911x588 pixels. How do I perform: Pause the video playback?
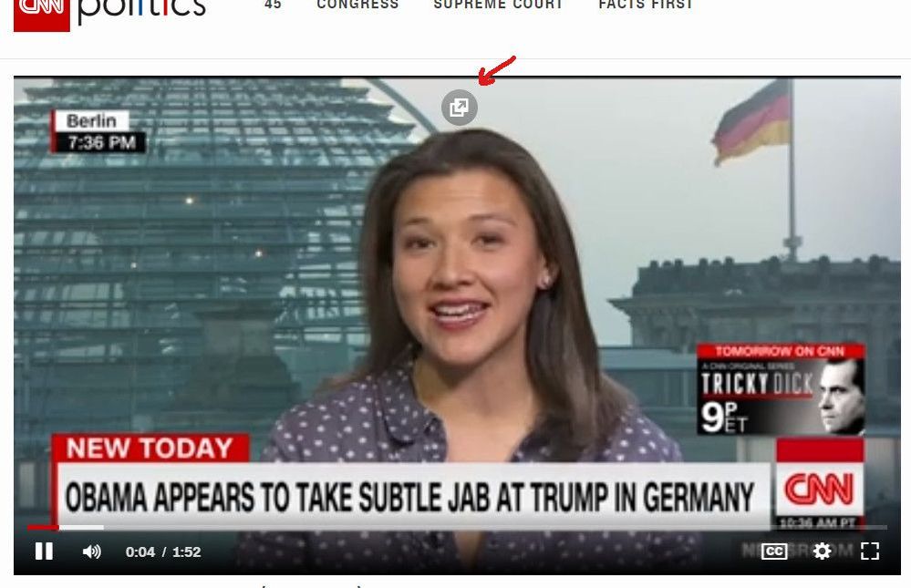pyautogui.click(x=44, y=552)
